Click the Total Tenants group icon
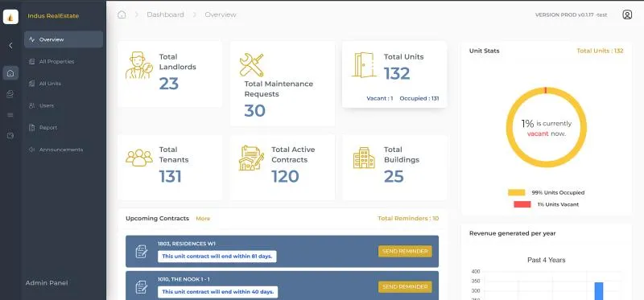This screenshot has height=300, width=644. tap(139, 158)
